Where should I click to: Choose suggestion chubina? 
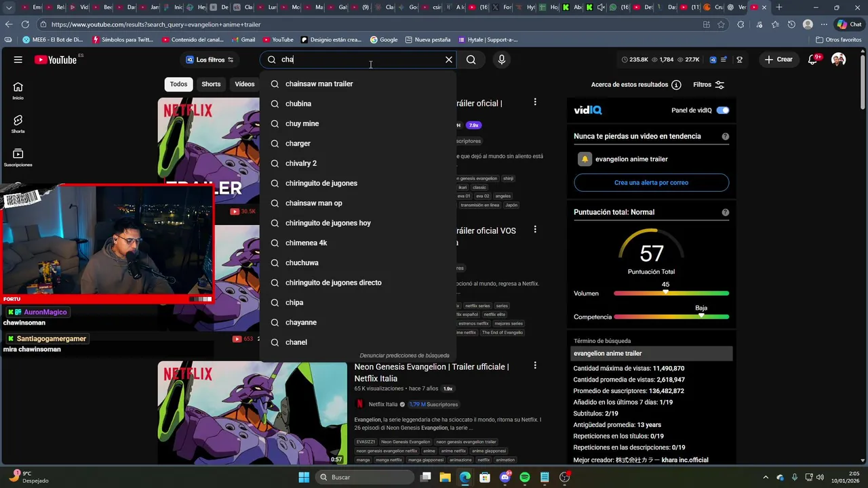pyautogui.click(x=358, y=104)
